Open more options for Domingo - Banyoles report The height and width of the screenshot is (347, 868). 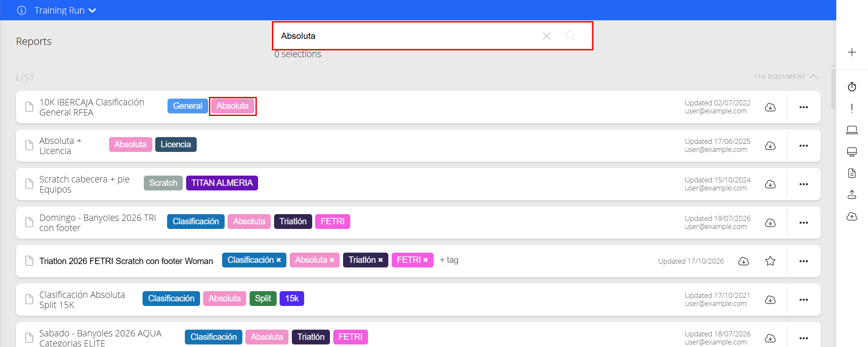(x=804, y=223)
